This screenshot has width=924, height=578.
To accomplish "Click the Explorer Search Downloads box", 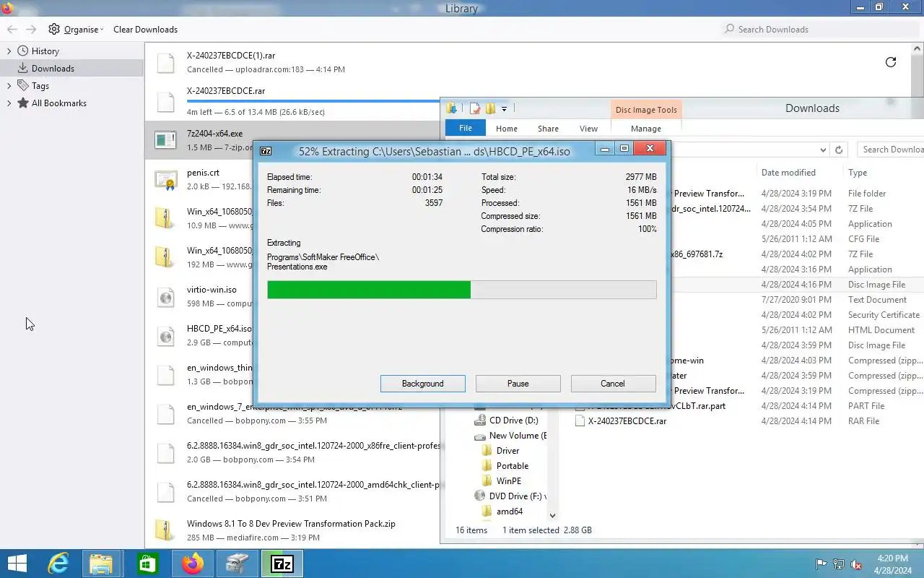I will click(x=891, y=150).
